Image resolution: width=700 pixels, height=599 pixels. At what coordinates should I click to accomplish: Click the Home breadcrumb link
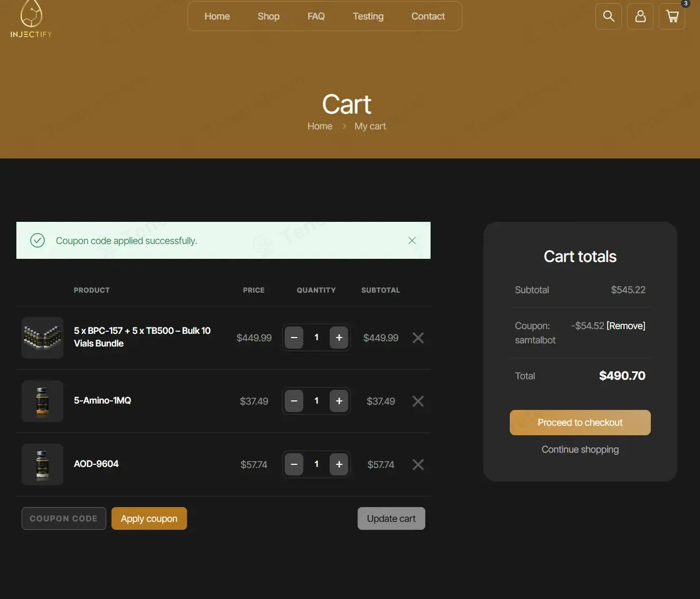[x=320, y=126]
